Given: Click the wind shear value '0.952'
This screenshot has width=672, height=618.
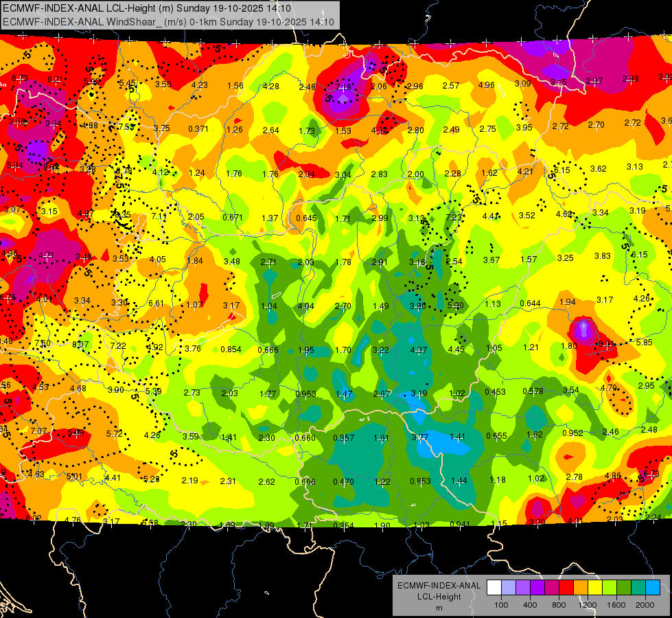Looking at the screenshot, I should point(572,433).
